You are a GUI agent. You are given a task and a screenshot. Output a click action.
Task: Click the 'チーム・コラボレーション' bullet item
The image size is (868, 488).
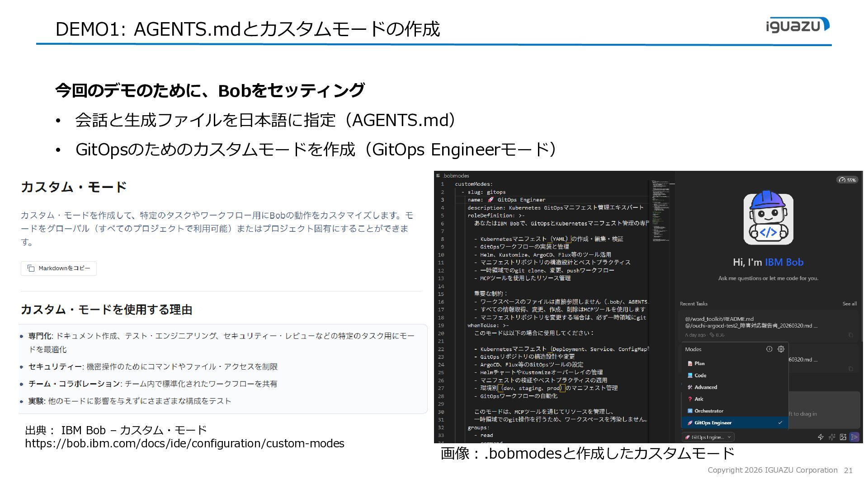coord(153,384)
